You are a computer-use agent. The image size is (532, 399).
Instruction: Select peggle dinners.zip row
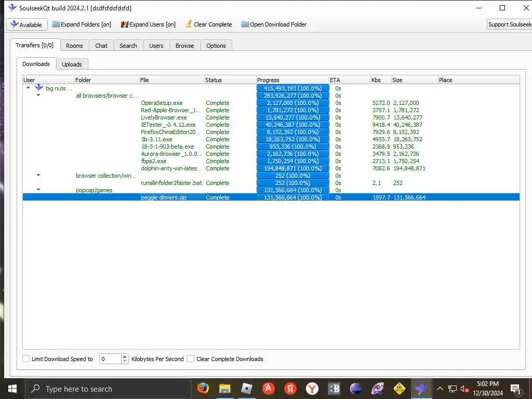tap(271, 197)
